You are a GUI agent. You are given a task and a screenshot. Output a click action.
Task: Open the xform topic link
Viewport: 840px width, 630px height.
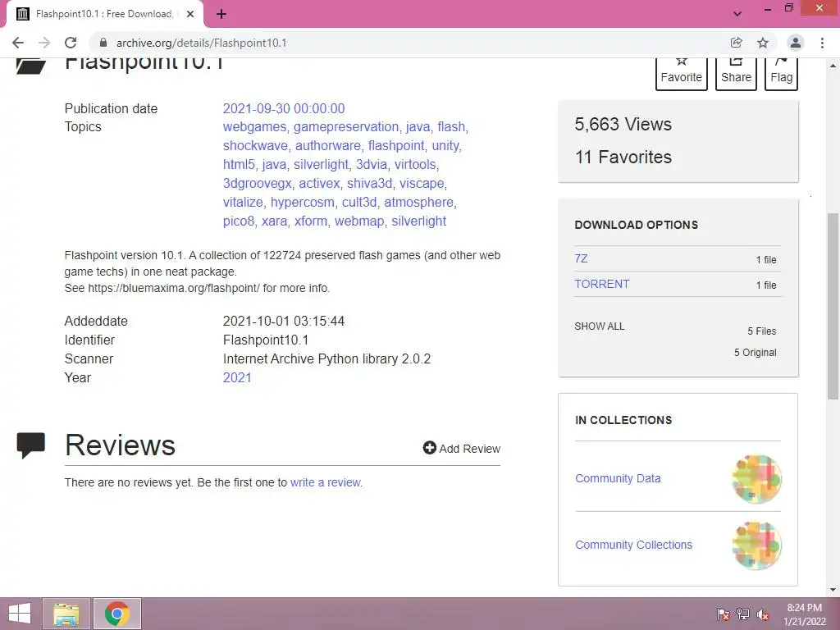pyautogui.click(x=311, y=221)
